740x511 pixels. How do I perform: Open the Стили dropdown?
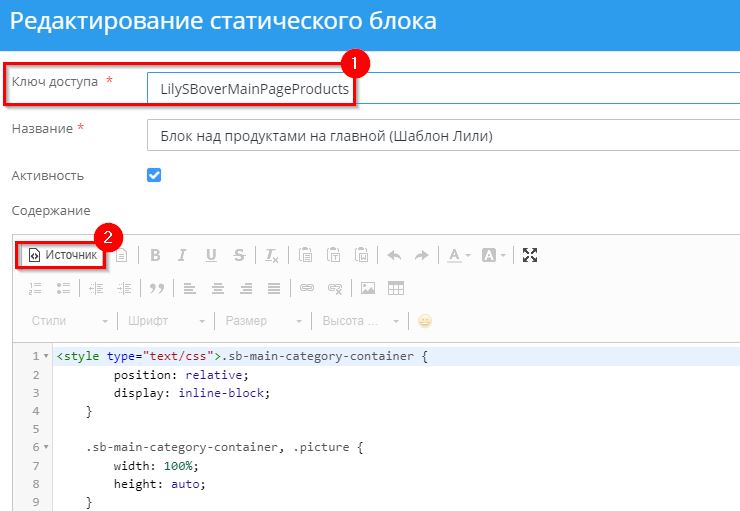[68, 321]
